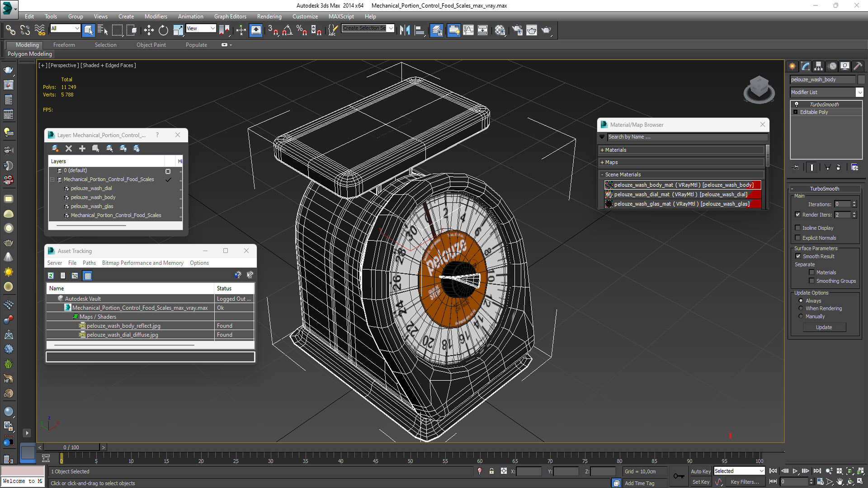Image resolution: width=868 pixels, height=488 pixels.
Task: Expand Editable Poly stack entry
Action: [x=795, y=112]
